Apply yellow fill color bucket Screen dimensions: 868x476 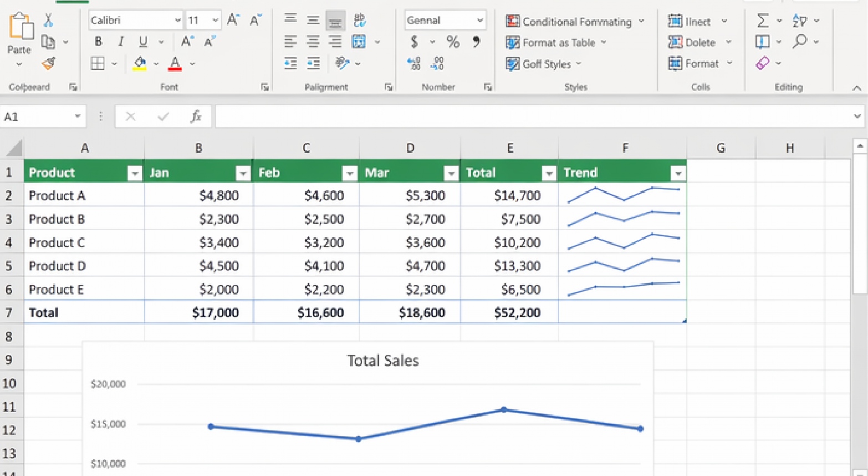click(140, 63)
